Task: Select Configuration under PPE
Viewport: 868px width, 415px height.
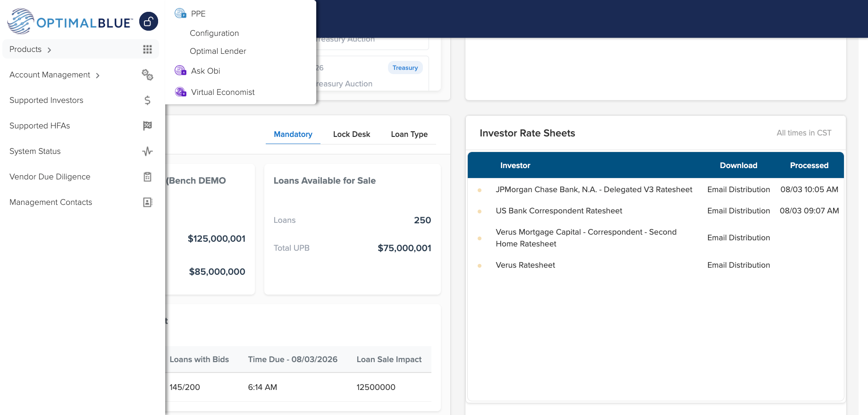Action: (x=214, y=33)
